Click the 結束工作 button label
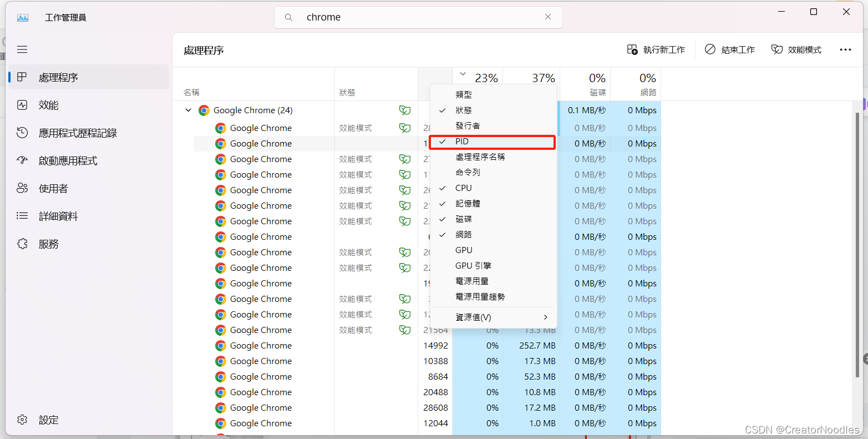 click(738, 49)
